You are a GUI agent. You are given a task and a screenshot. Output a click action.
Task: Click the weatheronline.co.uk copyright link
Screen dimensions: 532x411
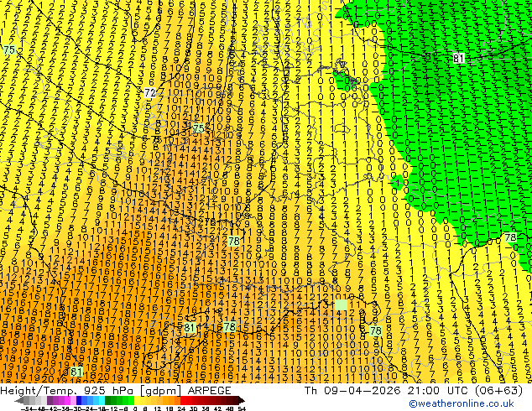[x=461, y=403]
